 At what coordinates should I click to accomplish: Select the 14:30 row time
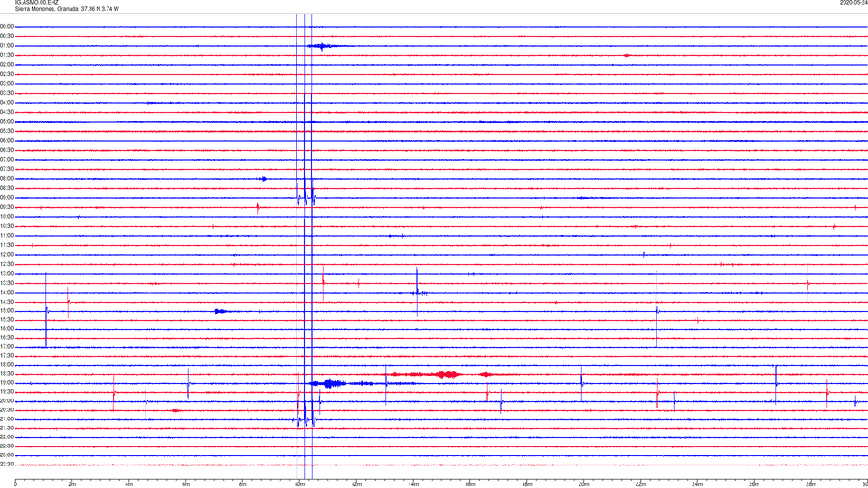(6, 302)
